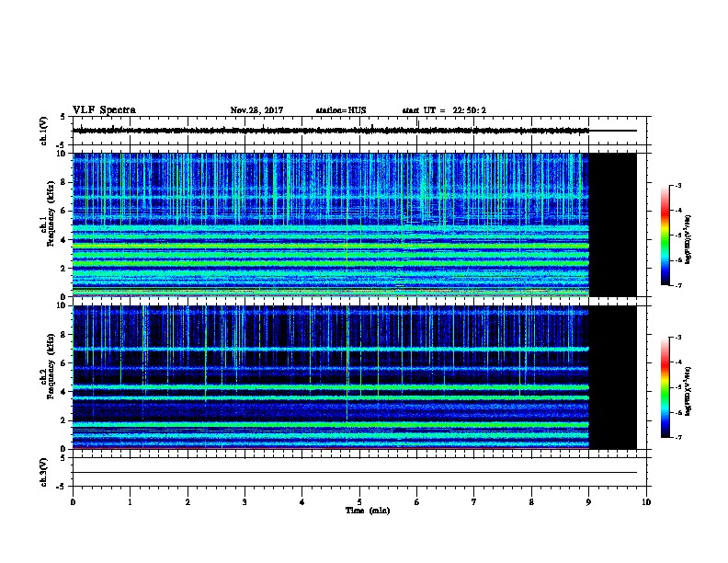The image size is (728, 563).
Task: Click the "start UT = 22:50: 2" text
Action: (444, 110)
